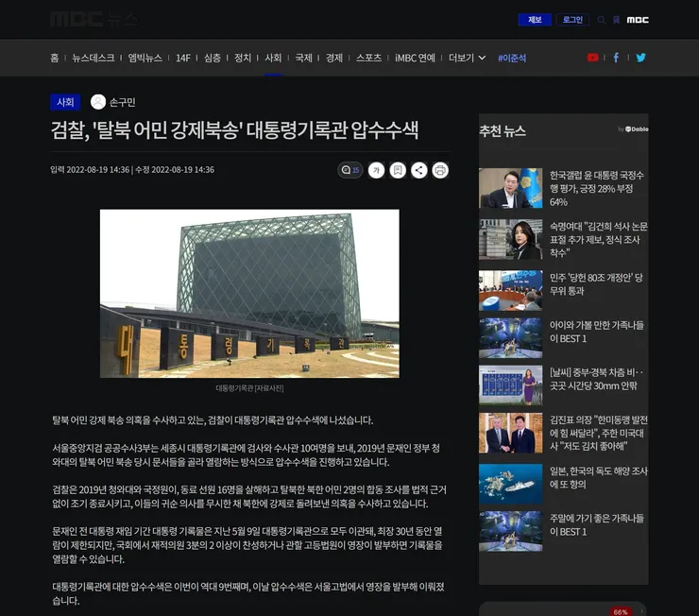Open headline 민주 '당헌 80조 개정안'
Image resolution: width=699 pixels, height=616 pixels.
[x=596, y=284]
